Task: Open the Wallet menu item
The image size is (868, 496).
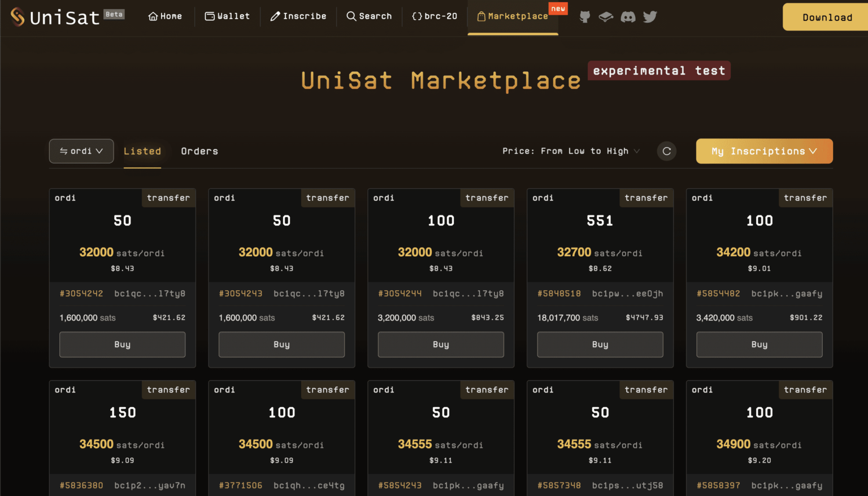Action: 227,16
